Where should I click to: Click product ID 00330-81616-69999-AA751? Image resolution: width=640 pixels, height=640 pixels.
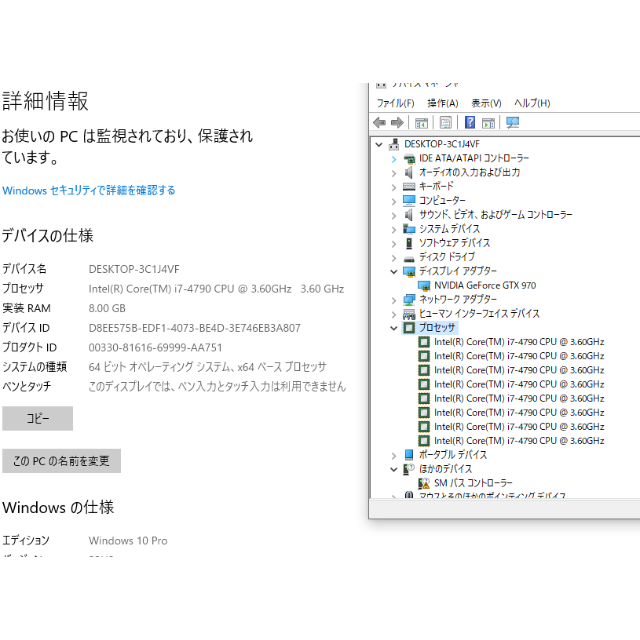pos(156,347)
